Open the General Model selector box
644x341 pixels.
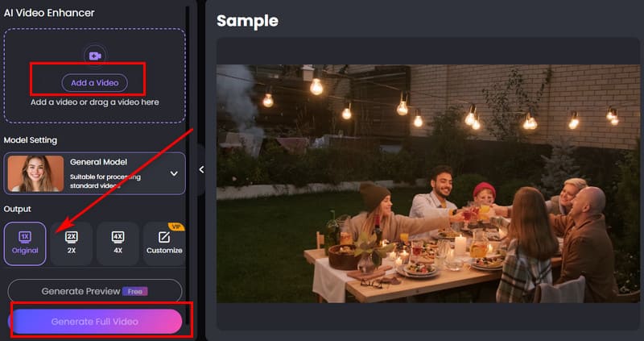(x=94, y=173)
